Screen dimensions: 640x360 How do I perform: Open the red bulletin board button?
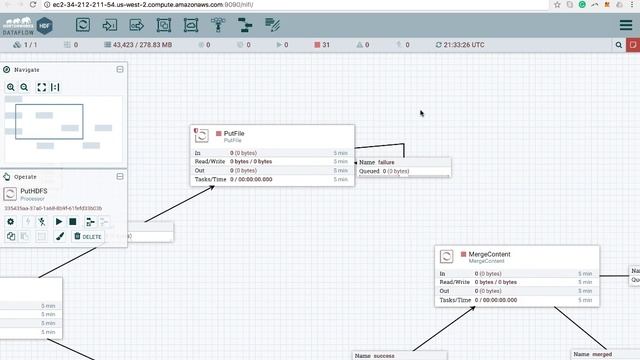[633, 45]
